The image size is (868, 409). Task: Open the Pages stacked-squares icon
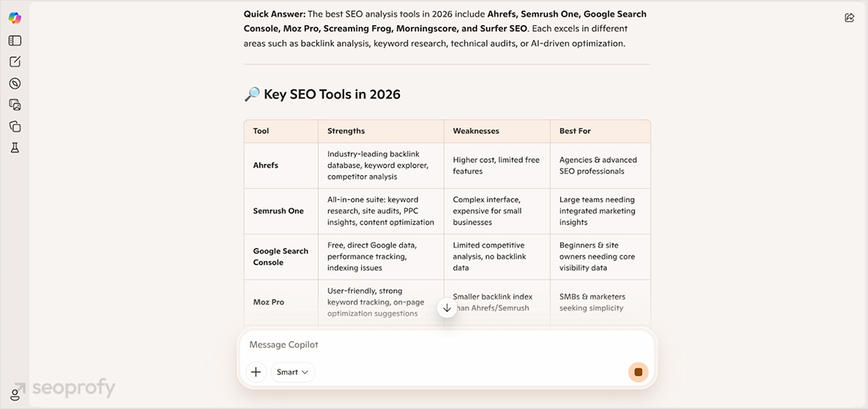pos(14,126)
